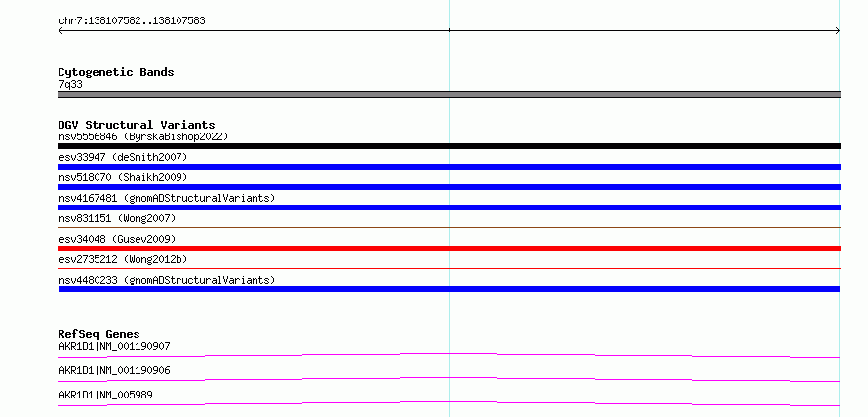
Task: Open AKR1D1|NM_001190906 transcript label
Action: [x=114, y=370]
